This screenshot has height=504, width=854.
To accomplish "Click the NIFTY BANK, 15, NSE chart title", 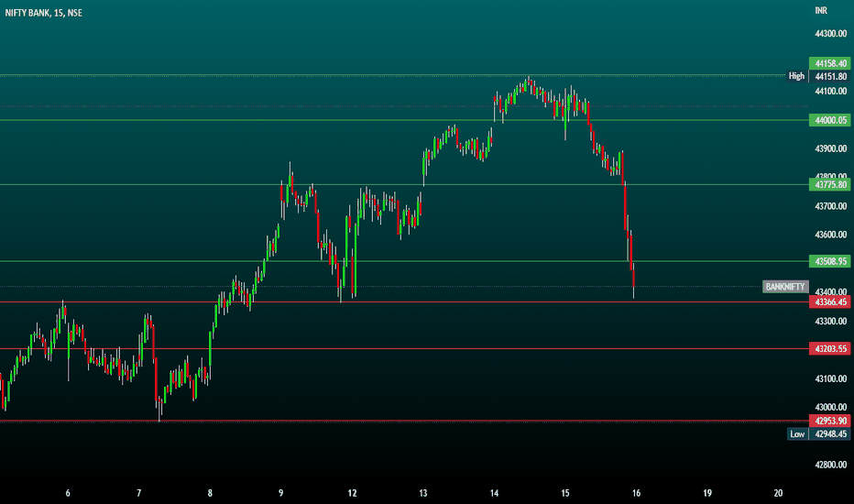I will coord(44,13).
